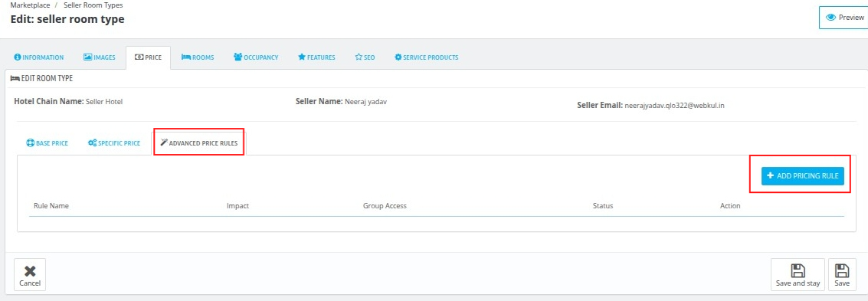The width and height of the screenshot is (868, 301).
Task: Click the Action column header
Action: [730, 206]
